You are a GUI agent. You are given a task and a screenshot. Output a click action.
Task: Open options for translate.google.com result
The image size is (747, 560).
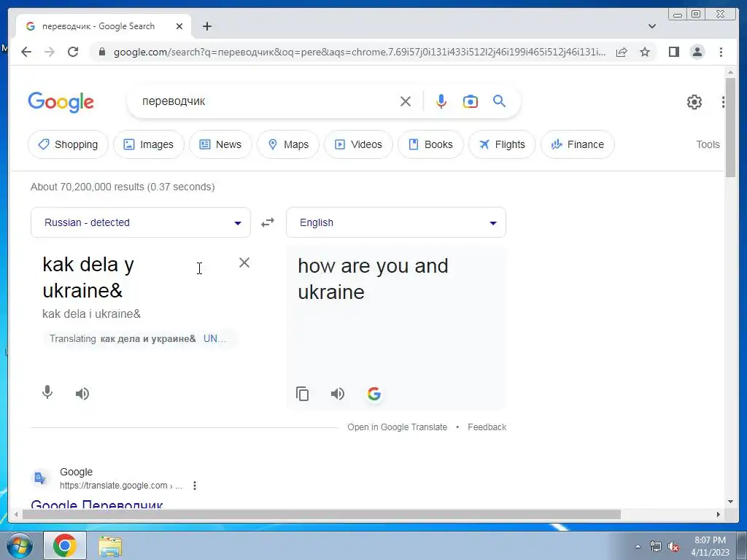194,486
